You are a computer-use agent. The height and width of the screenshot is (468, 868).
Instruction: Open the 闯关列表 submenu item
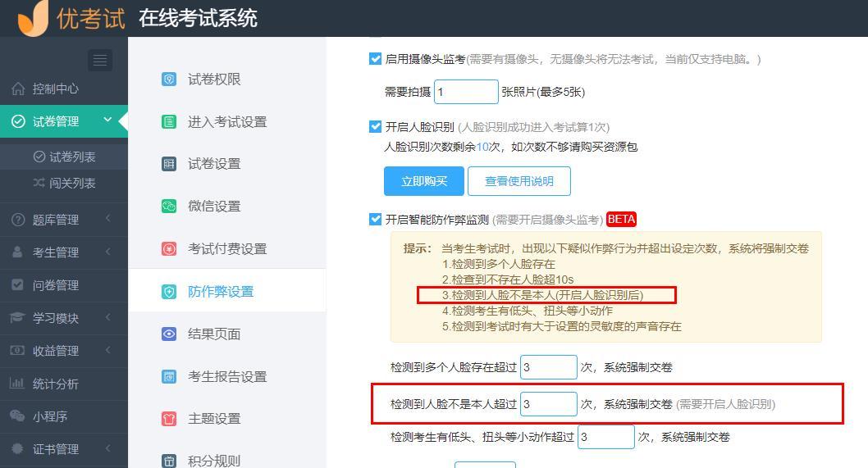(x=64, y=183)
